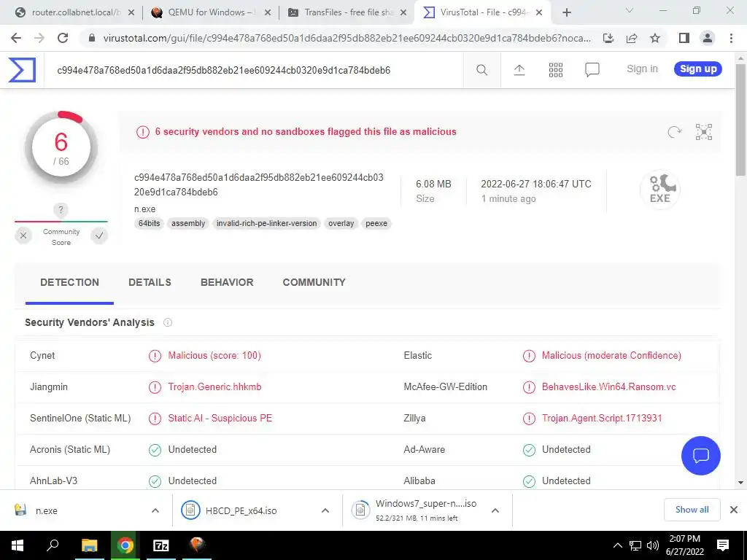The image size is (747, 560).
Task: Click the 6/66 detection score gauge
Action: tap(61, 147)
